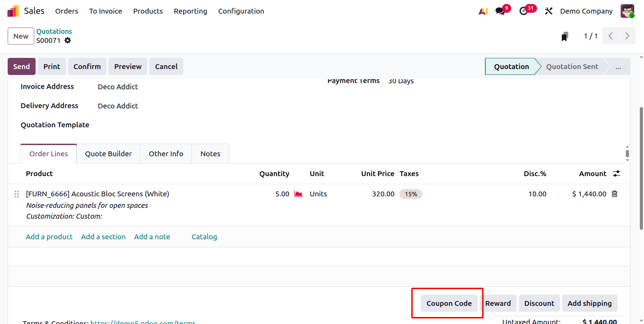Open the messages panel with 9 notifications

pyautogui.click(x=500, y=11)
